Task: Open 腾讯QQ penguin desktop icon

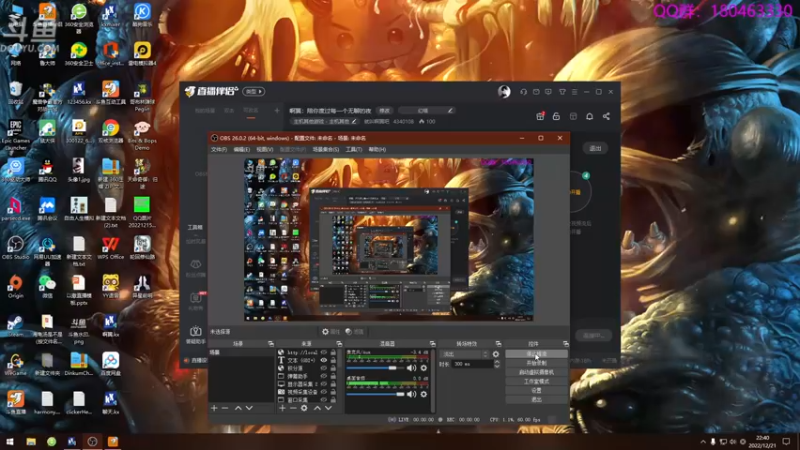Action: (x=47, y=170)
